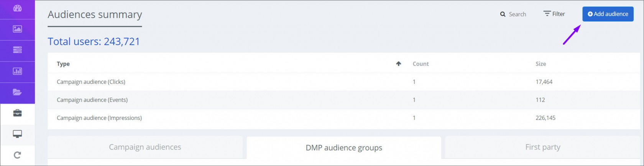Click the refresh arrow sidebar icon

(17, 155)
